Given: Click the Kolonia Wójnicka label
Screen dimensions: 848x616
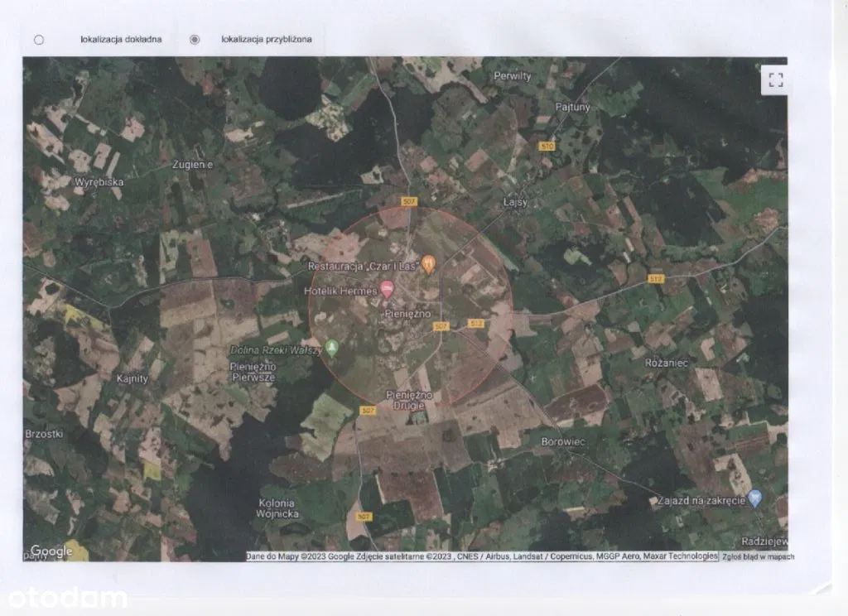Looking at the screenshot, I should (277, 508).
